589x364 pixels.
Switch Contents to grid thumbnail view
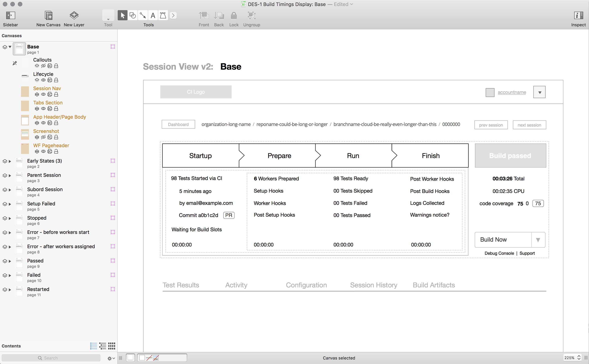(x=112, y=346)
